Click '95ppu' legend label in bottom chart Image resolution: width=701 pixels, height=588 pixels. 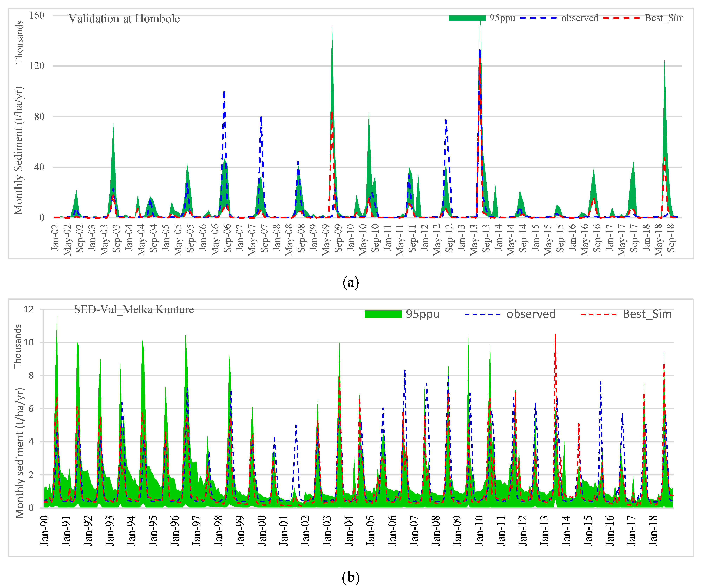pos(423,314)
